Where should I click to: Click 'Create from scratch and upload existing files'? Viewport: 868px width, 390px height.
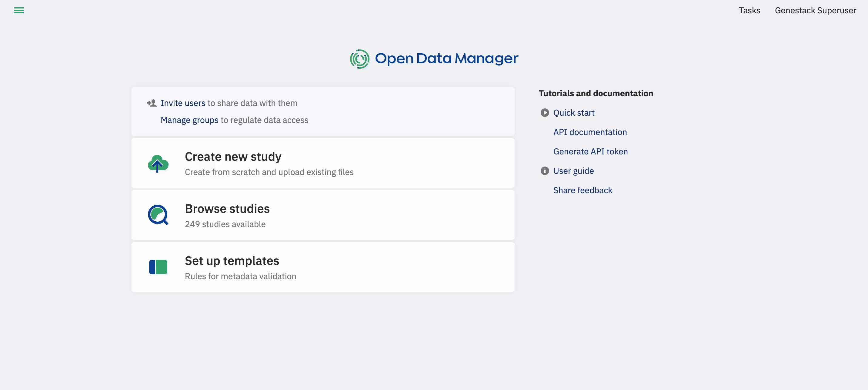pyautogui.click(x=269, y=172)
